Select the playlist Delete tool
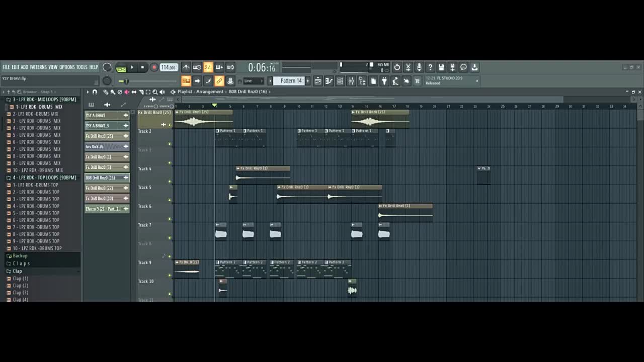 click(x=120, y=92)
